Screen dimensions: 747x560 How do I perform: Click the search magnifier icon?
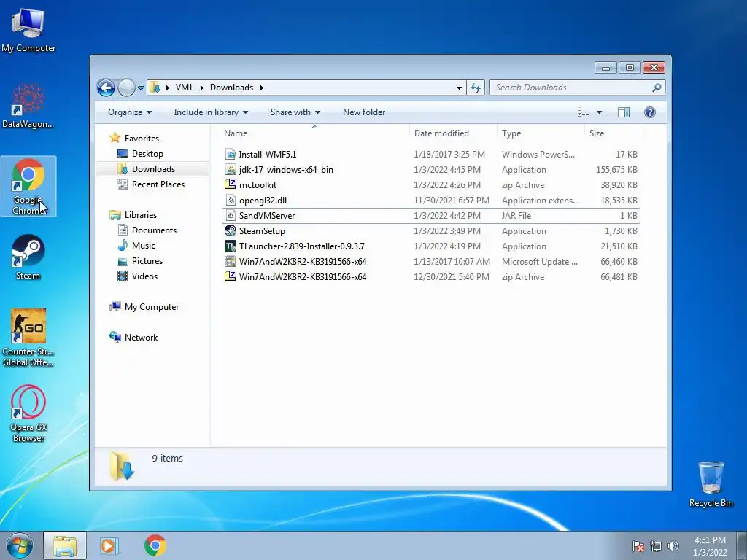pos(657,87)
